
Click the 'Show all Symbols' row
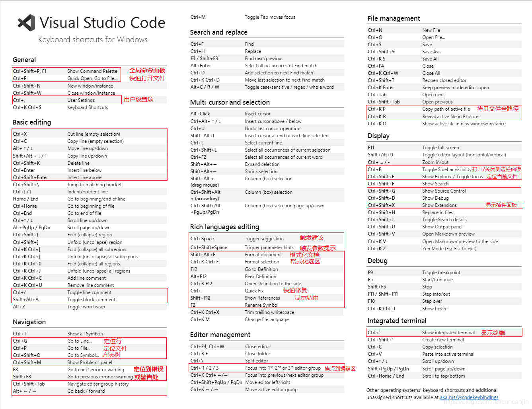point(90,334)
